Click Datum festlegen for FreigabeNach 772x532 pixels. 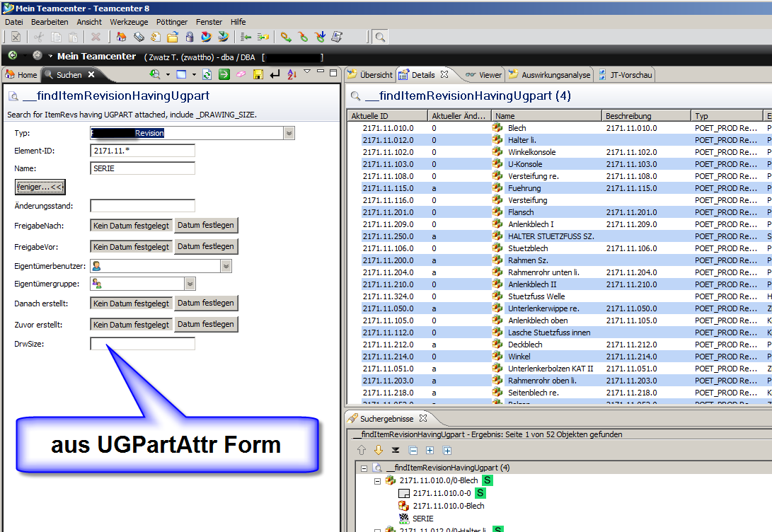click(206, 226)
